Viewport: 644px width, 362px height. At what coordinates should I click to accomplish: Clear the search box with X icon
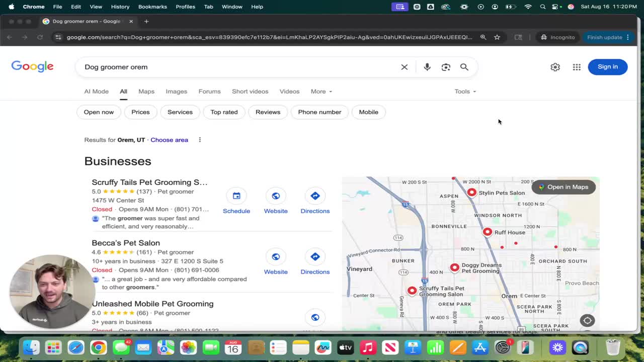coord(404,67)
